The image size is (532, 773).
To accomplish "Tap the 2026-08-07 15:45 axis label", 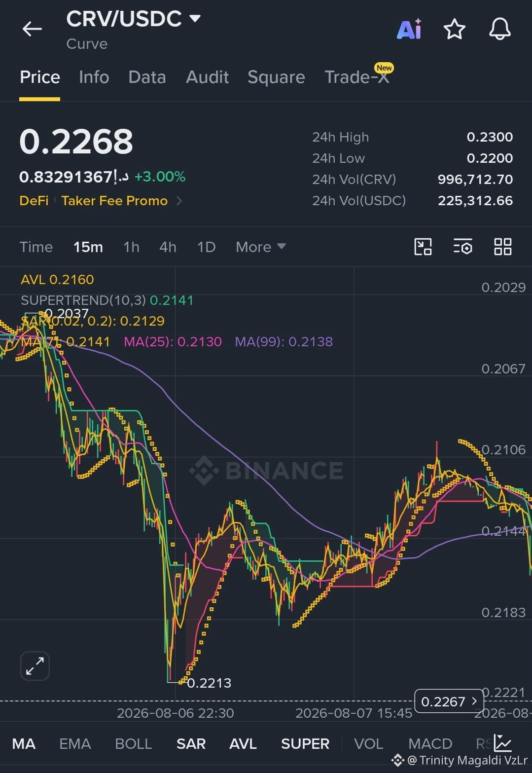I will [x=354, y=713].
